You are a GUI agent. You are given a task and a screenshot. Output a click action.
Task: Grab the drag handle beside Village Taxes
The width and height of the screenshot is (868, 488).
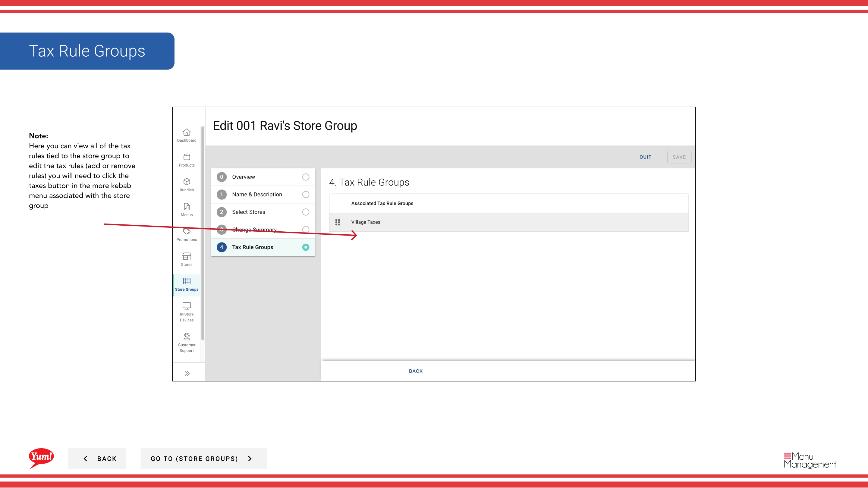[338, 222]
